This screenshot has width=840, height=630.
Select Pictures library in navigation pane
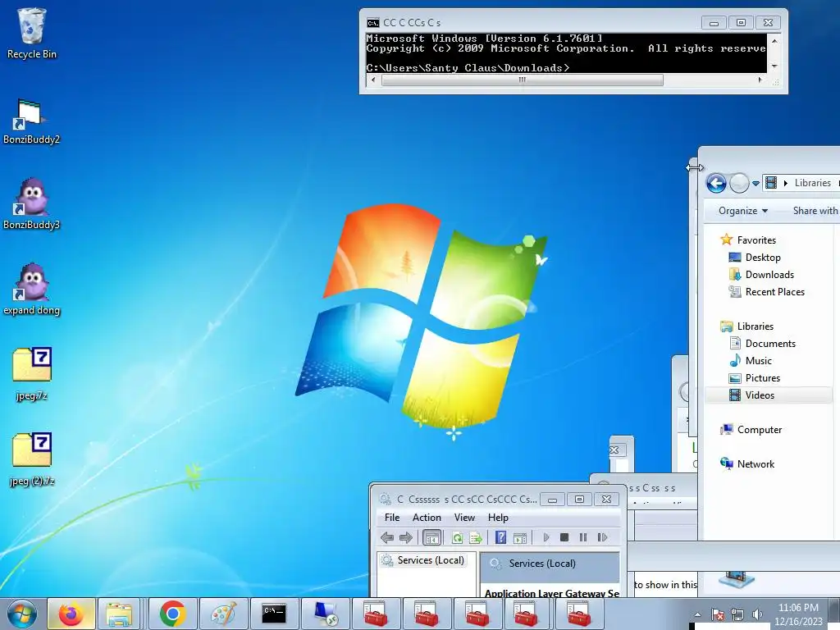[x=755, y=377]
